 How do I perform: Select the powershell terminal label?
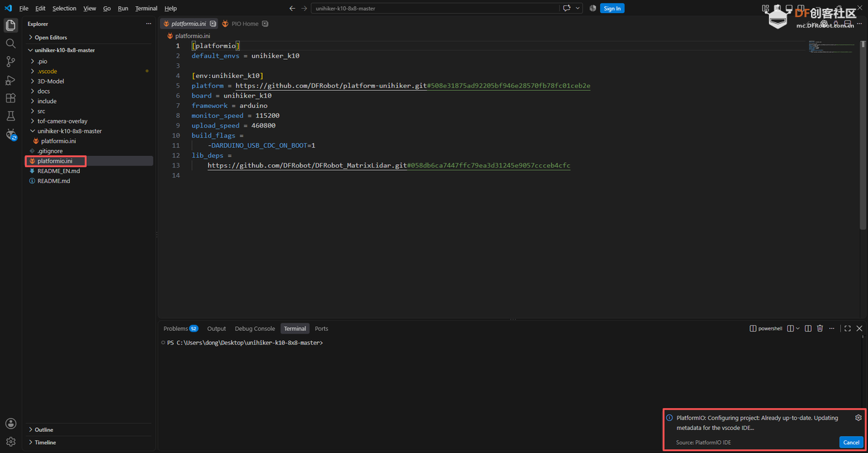click(766, 328)
